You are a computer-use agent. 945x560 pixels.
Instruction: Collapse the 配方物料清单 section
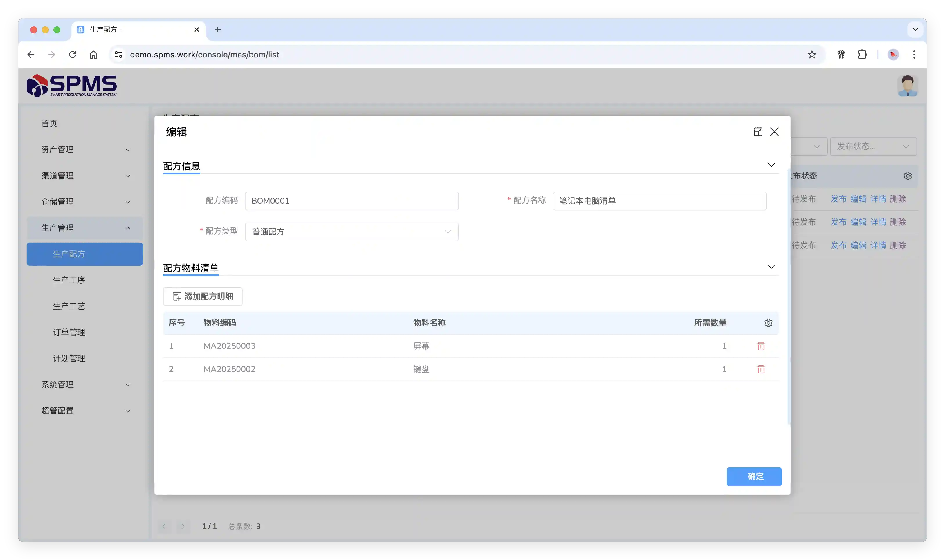click(x=771, y=267)
